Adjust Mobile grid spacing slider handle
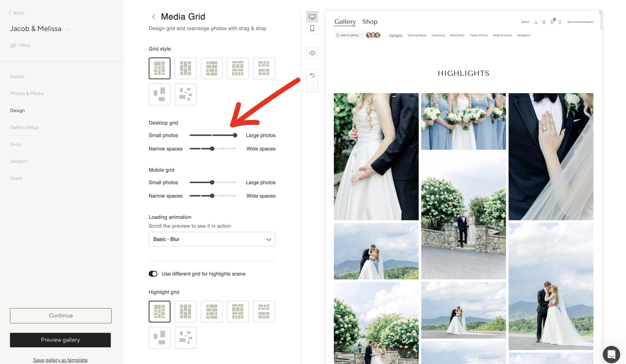The image size is (626, 364). (x=212, y=196)
